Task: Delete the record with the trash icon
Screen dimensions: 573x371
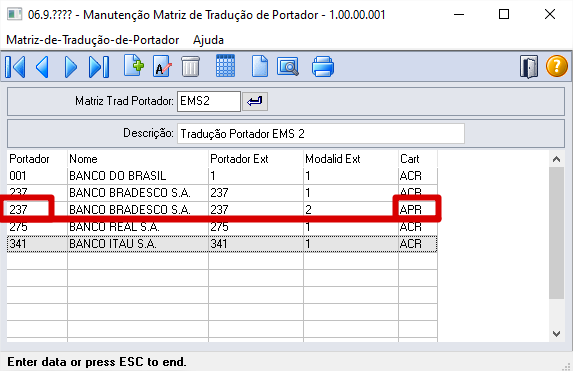Action: (190, 67)
